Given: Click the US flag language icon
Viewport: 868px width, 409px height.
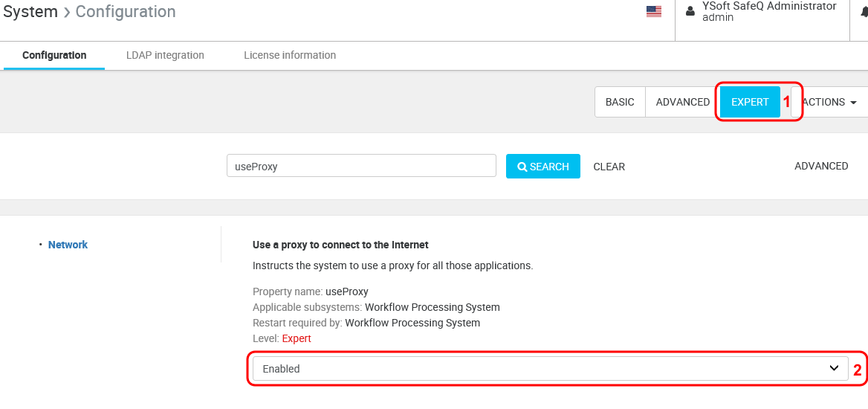Looking at the screenshot, I should click(653, 12).
